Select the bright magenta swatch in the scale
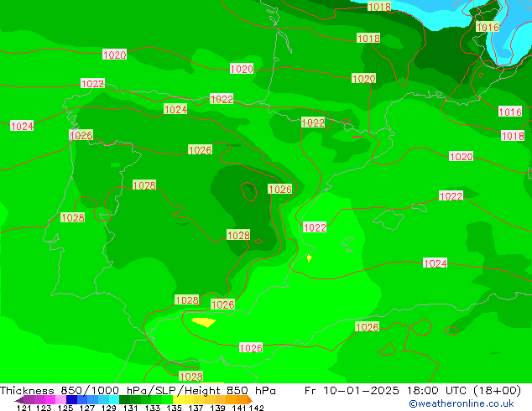This screenshot has height=411, width=532. point(50,399)
